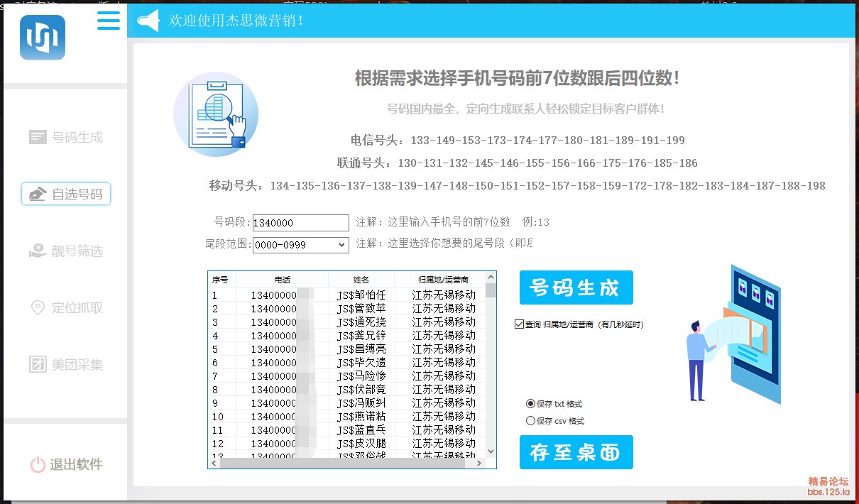Image resolution: width=859 pixels, height=504 pixels.
Task: Click the 靓号筛选 hand icon
Action: tap(38, 251)
